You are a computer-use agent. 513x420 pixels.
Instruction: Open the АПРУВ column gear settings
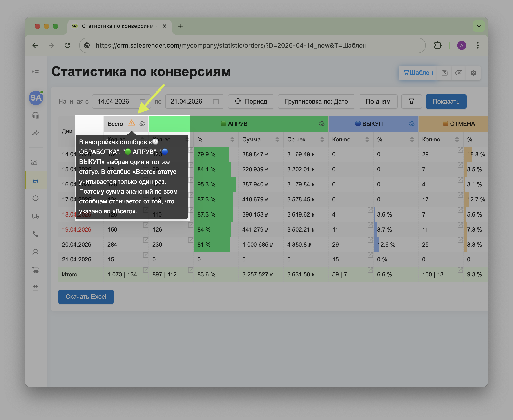[322, 124]
